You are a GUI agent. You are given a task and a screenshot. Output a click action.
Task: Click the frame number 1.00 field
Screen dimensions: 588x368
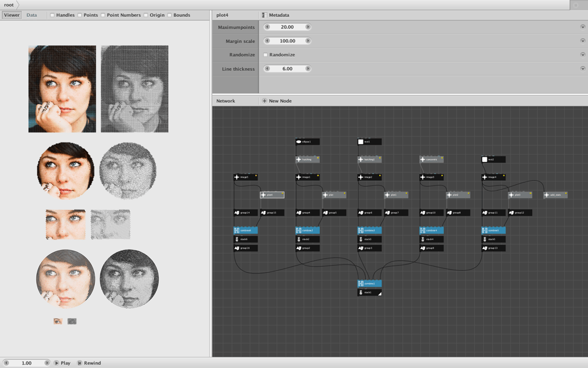[26, 363]
